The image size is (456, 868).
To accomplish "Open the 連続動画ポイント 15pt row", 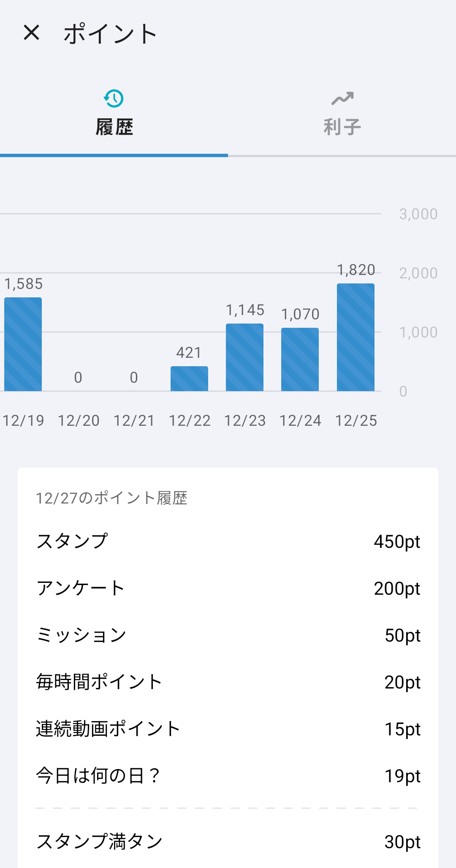I will (x=228, y=729).
